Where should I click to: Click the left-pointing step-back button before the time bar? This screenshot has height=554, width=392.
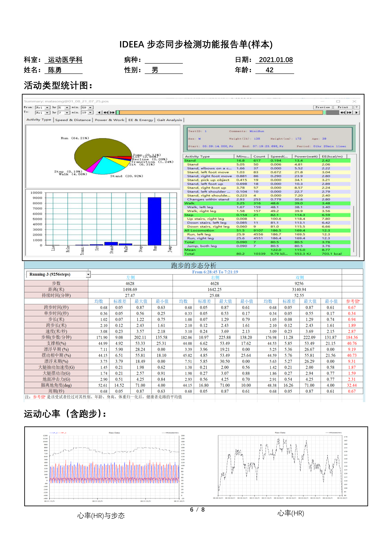106,112
